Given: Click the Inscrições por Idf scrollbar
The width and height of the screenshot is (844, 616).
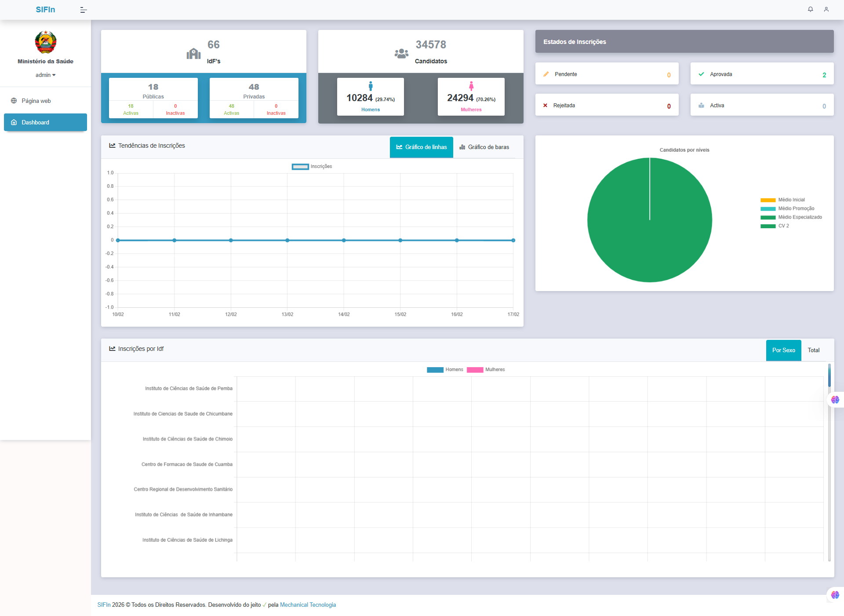Looking at the screenshot, I should pos(829,462).
